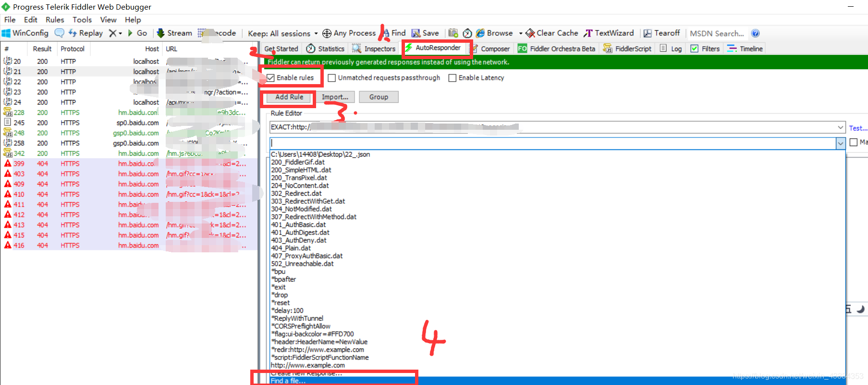The height and width of the screenshot is (385, 868).
Task: Open the TextWizard tool
Action: 609,33
